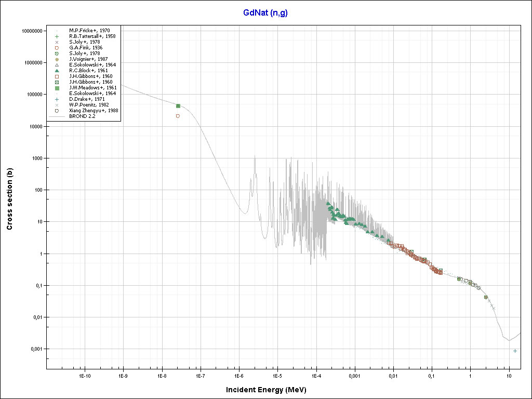Select the M.P.Fricke+, 1970 legend entry
Viewport: 532px width, 399px height.
pyautogui.click(x=89, y=31)
